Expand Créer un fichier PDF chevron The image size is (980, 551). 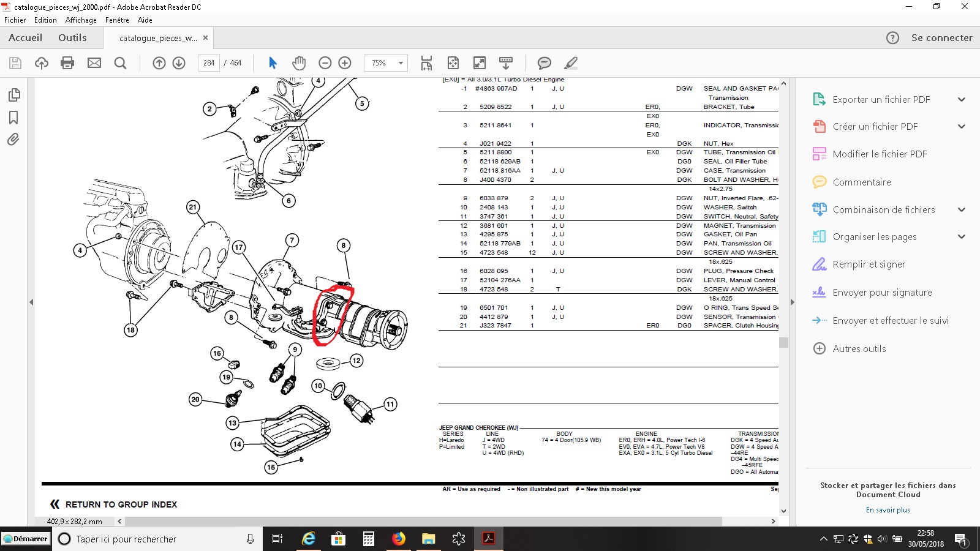coord(962,126)
